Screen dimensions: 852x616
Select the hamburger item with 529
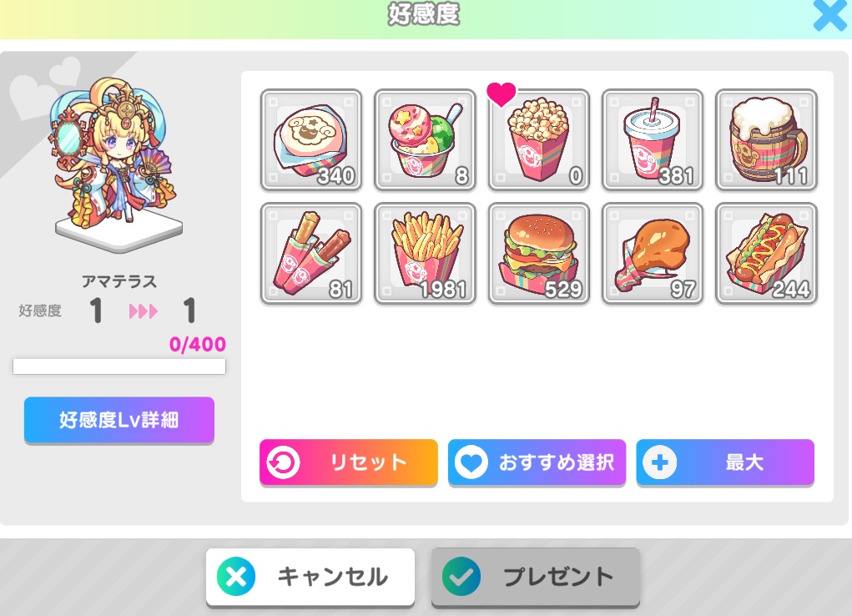[538, 254]
